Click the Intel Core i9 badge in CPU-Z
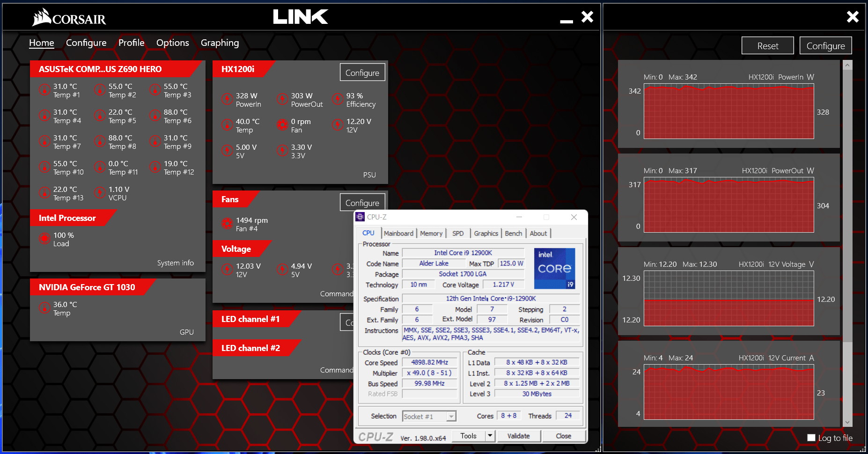Screen dimensions: 868x454 (x=555, y=268)
